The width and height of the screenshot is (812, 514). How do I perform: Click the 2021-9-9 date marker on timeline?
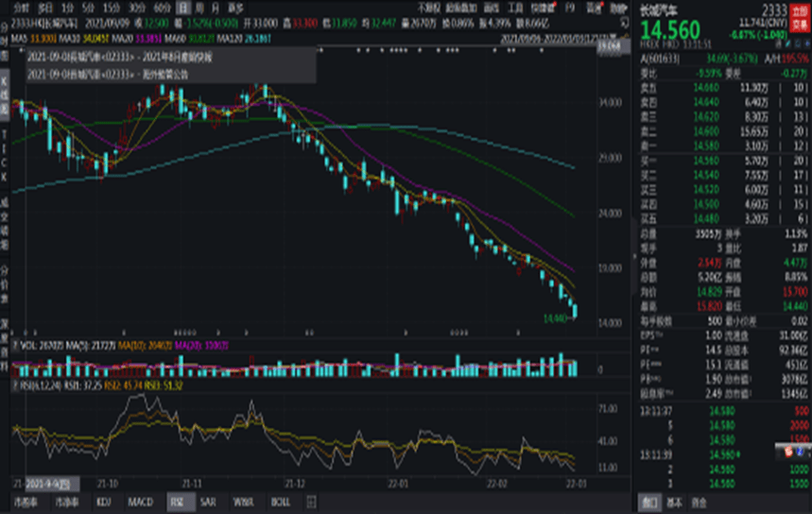[x=45, y=481]
